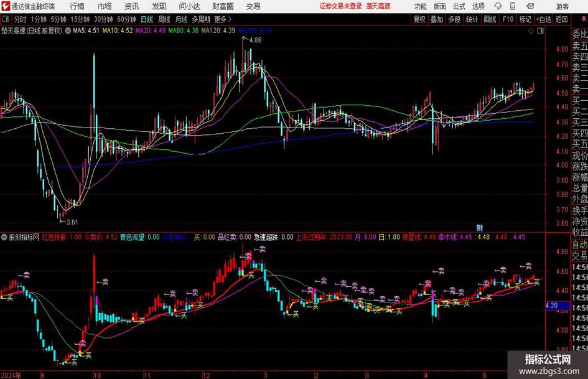588x379 pixels.
Task: Open the 市场 menu
Action: tap(105, 6)
